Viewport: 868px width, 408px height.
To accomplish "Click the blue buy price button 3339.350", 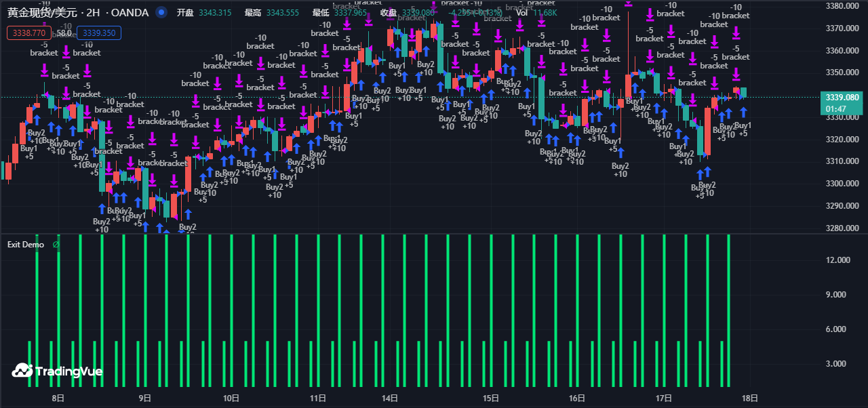I will coord(99,33).
